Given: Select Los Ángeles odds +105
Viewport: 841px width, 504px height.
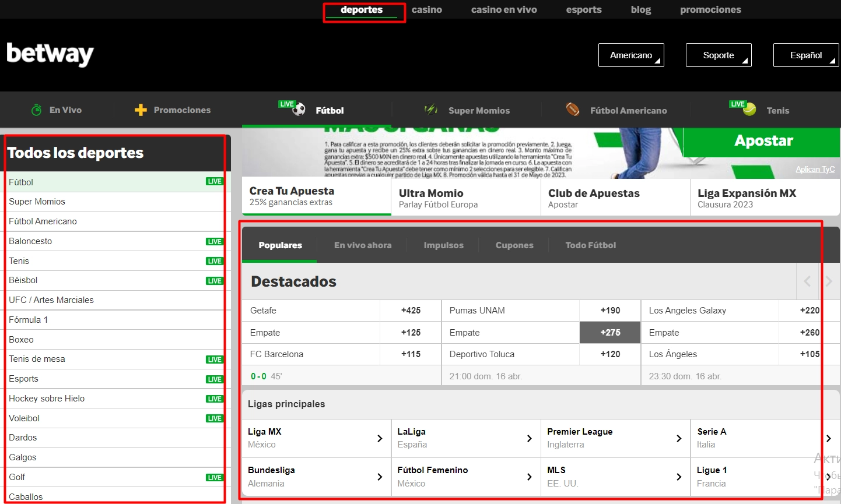Looking at the screenshot, I should point(810,354).
